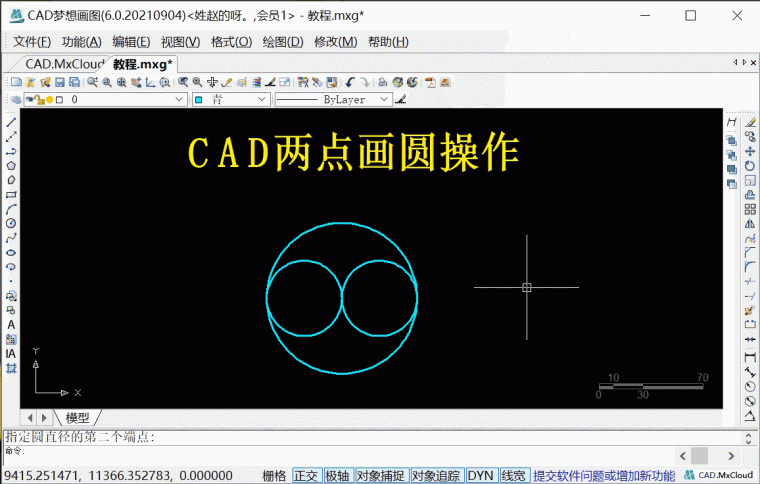Toggle the 对象追踪 object tracking
This screenshot has height=484, width=760.
(436, 476)
